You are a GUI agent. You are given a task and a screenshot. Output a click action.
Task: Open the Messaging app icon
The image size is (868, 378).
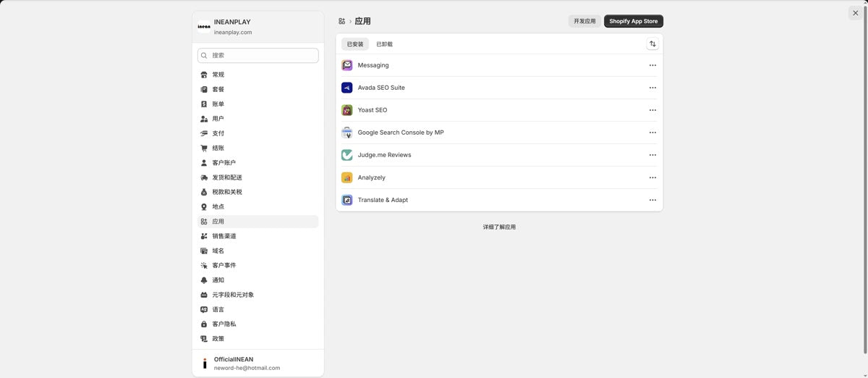coord(347,65)
